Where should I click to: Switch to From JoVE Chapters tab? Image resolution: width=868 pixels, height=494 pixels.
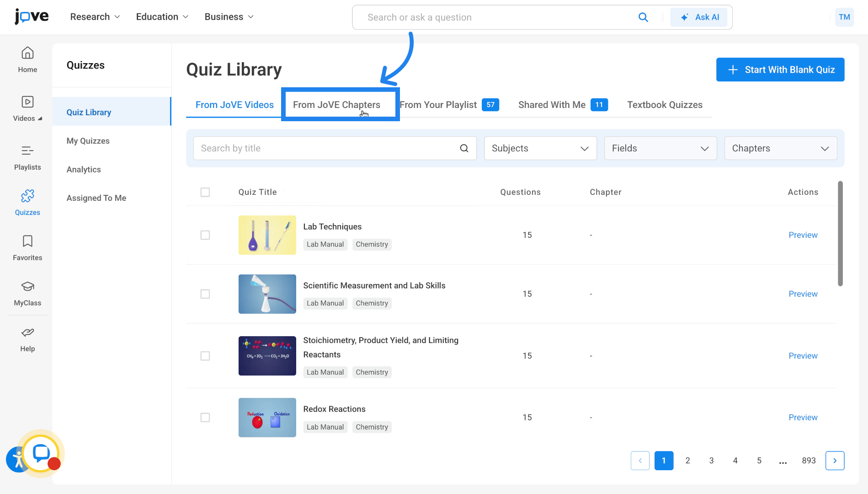click(336, 105)
